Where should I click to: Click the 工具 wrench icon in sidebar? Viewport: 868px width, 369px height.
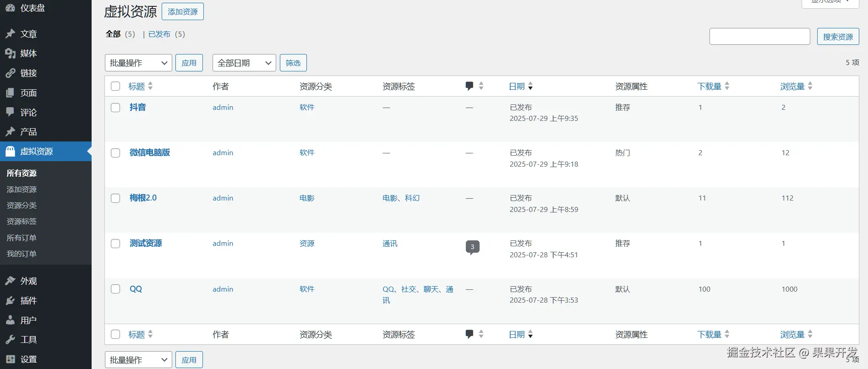pos(10,340)
